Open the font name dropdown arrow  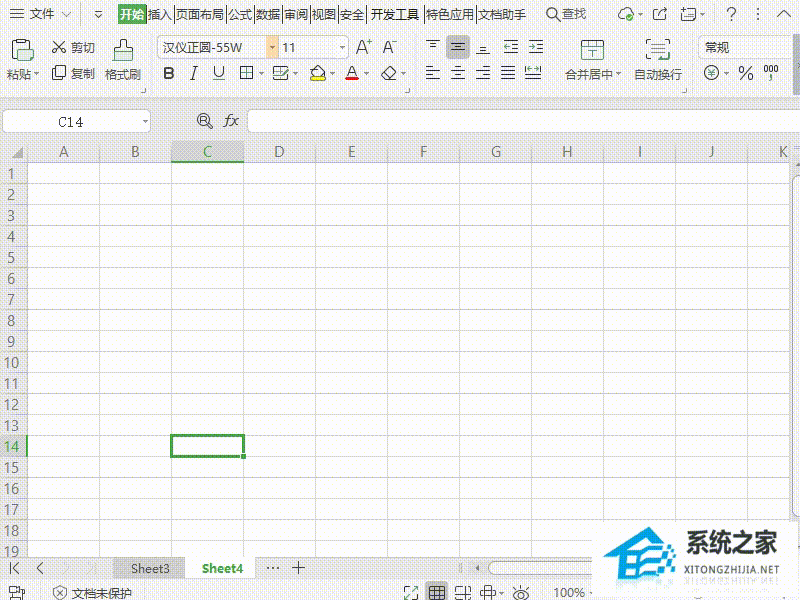click(x=272, y=47)
